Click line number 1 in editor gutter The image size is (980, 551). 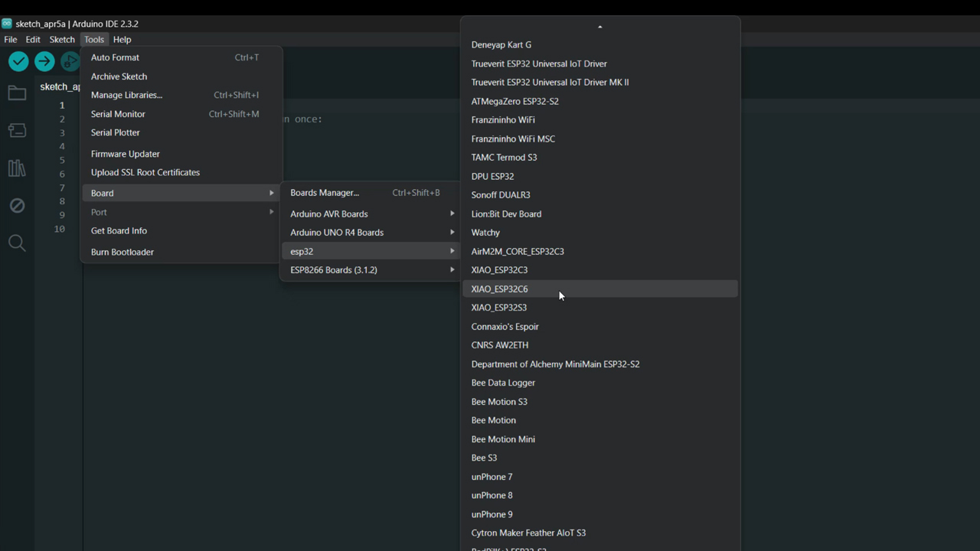[62, 106]
